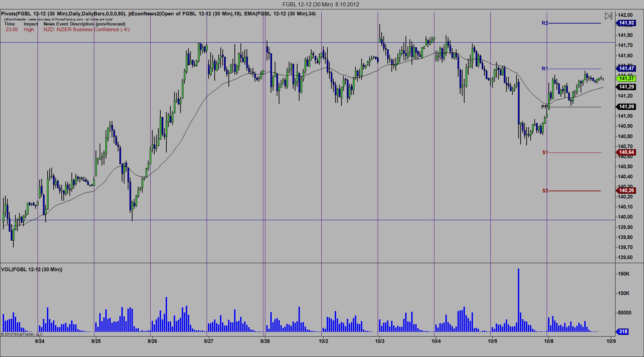Click the 141,09 pivot price marker
The image size is (644, 357).
coord(626,107)
